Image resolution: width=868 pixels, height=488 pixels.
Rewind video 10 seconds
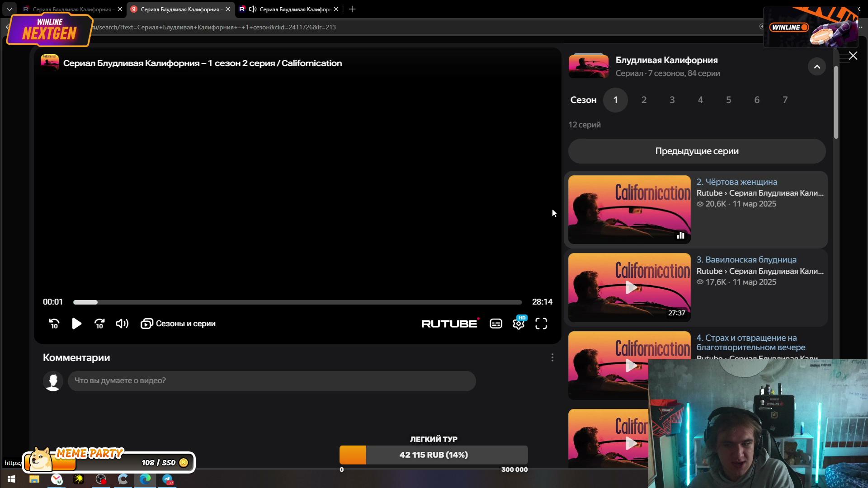(54, 324)
